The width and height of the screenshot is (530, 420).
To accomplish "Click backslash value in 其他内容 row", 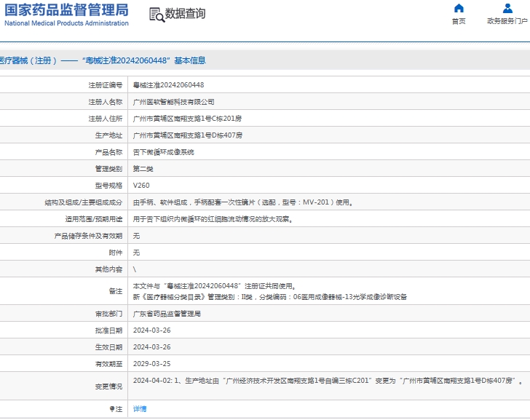I will pos(135,269).
